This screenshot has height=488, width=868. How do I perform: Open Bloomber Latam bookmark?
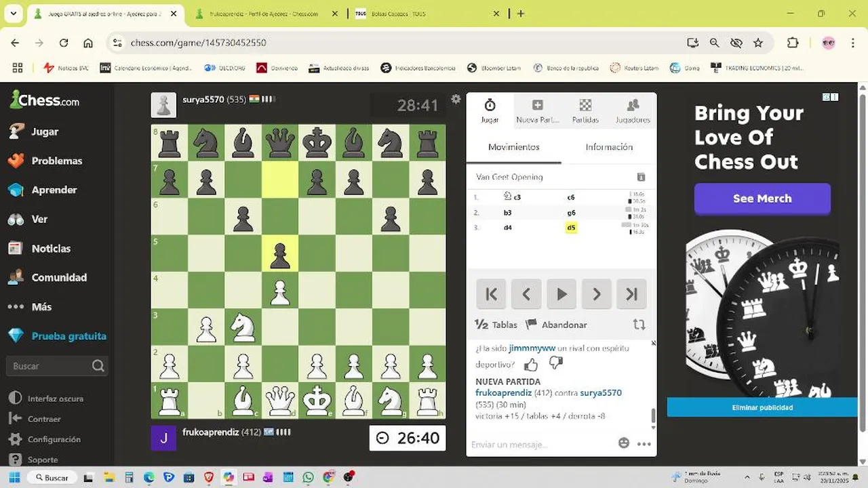coord(496,68)
